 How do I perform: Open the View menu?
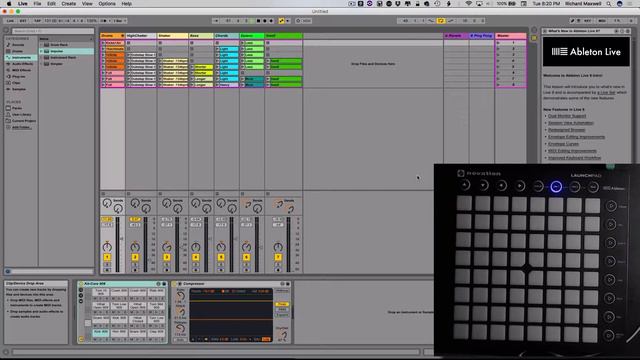(x=87, y=4)
